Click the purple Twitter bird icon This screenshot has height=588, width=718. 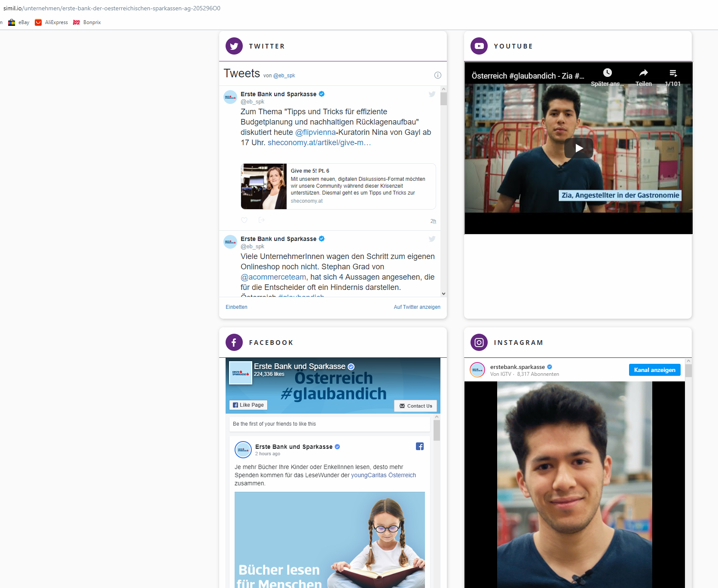tap(234, 46)
